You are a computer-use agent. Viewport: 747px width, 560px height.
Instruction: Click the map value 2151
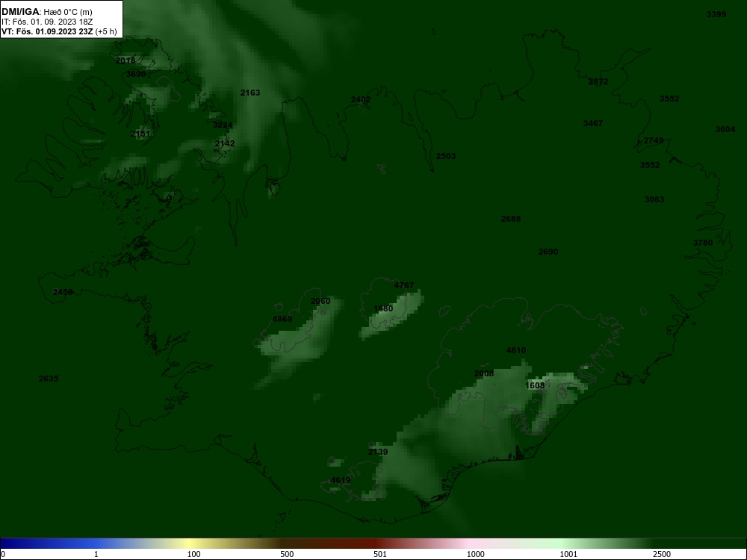tap(140, 134)
